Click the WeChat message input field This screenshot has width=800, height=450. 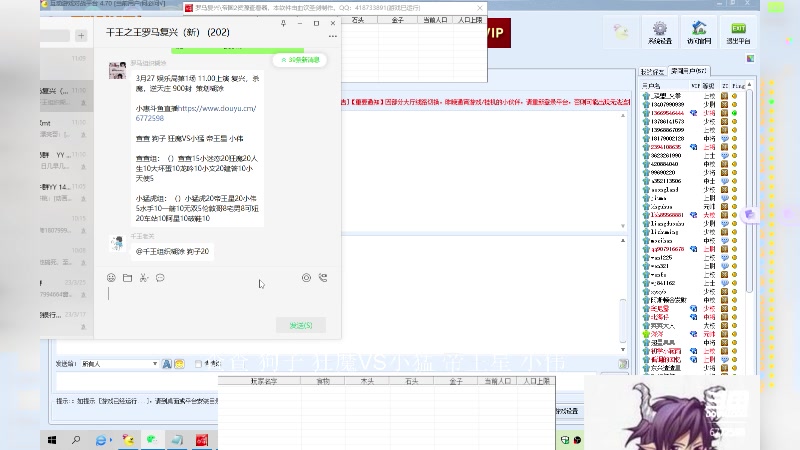[x=217, y=300]
